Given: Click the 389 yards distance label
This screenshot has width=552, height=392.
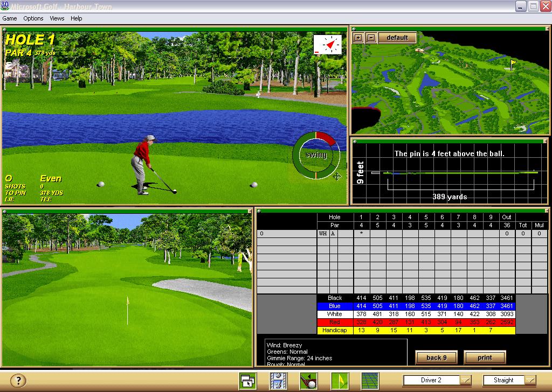Looking at the screenshot, I should [x=450, y=197].
